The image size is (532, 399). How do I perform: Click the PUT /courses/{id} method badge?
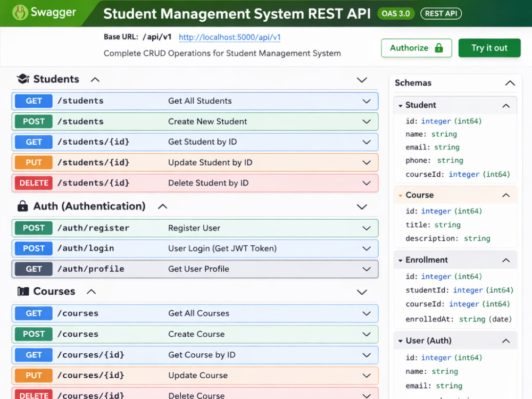34,375
